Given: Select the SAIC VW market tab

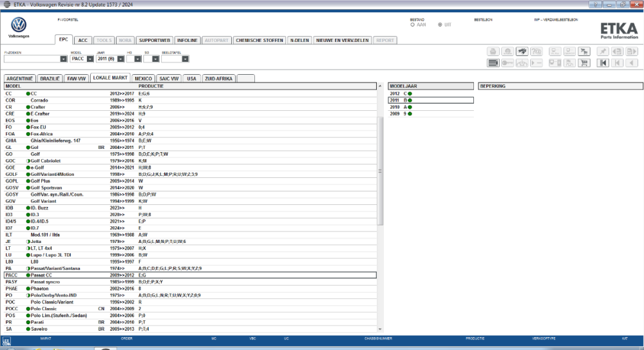Looking at the screenshot, I should (x=169, y=79).
